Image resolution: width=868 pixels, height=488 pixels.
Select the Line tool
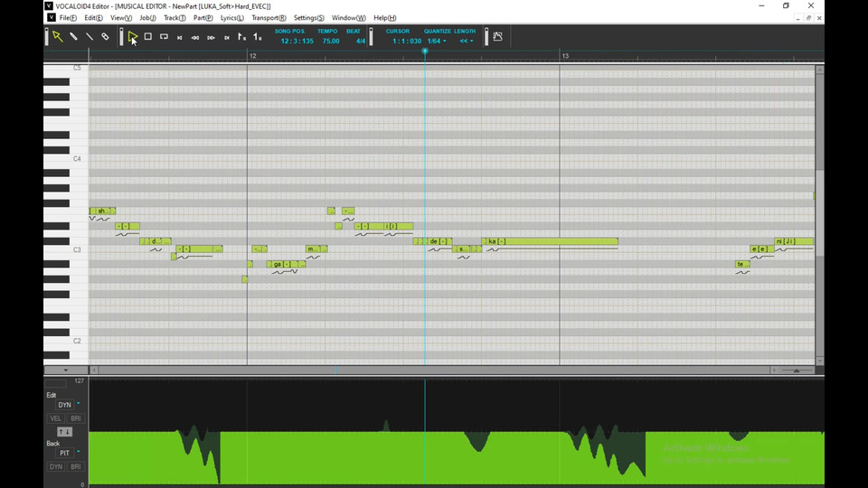(90, 36)
